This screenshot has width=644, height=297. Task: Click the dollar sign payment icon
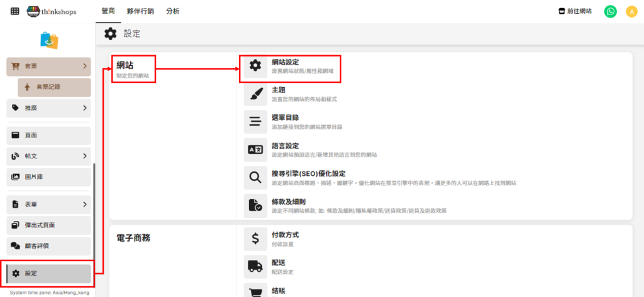tap(255, 239)
